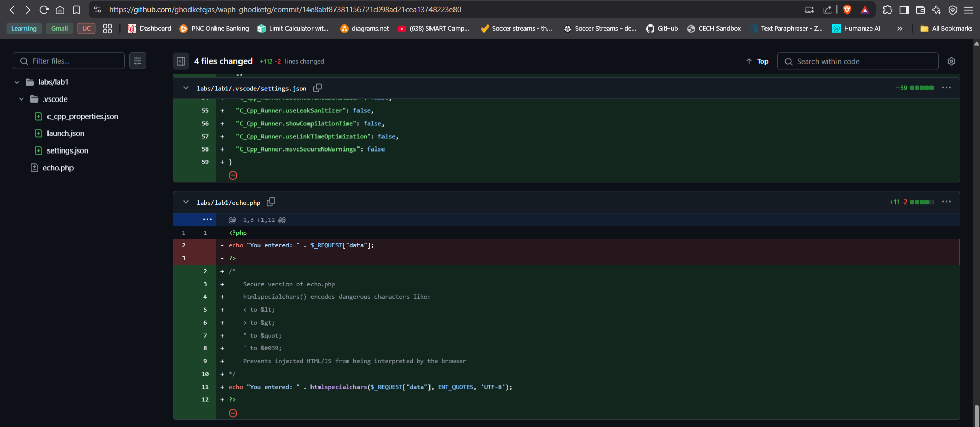The height and width of the screenshot is (427, 980).
Task: Open the browser main menu
Action: [x=969, y=10]
